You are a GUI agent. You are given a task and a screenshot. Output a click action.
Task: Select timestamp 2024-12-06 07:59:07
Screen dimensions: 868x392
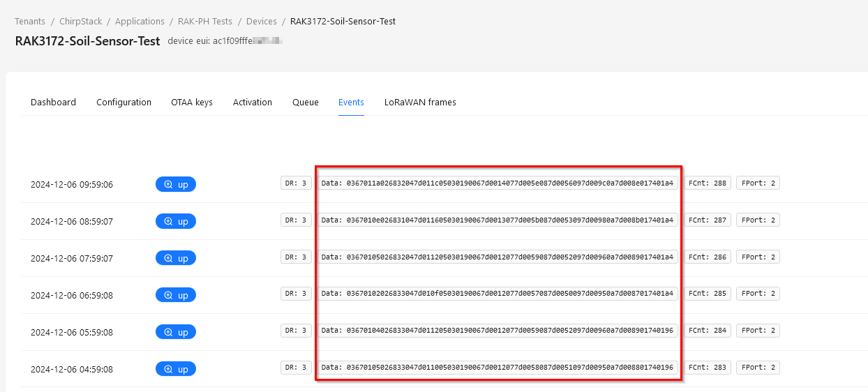[x=72, y=259]
